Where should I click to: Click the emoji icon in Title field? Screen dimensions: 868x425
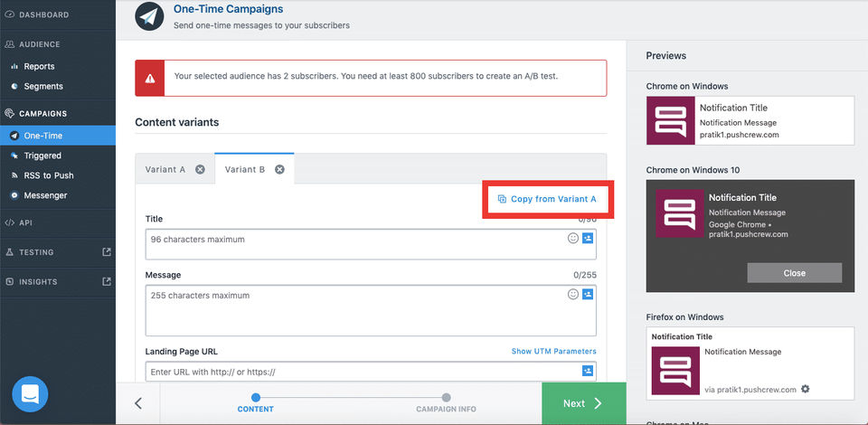(x=572, y=239)
